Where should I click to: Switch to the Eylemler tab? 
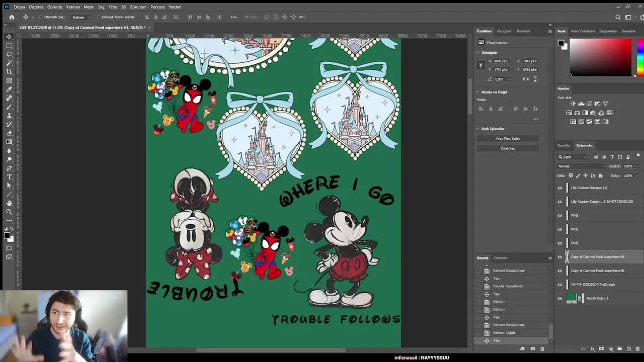501,258
